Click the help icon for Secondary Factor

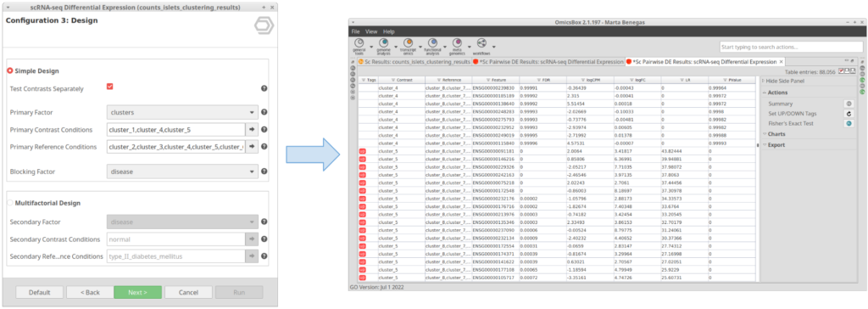click(x=264, y=222)
